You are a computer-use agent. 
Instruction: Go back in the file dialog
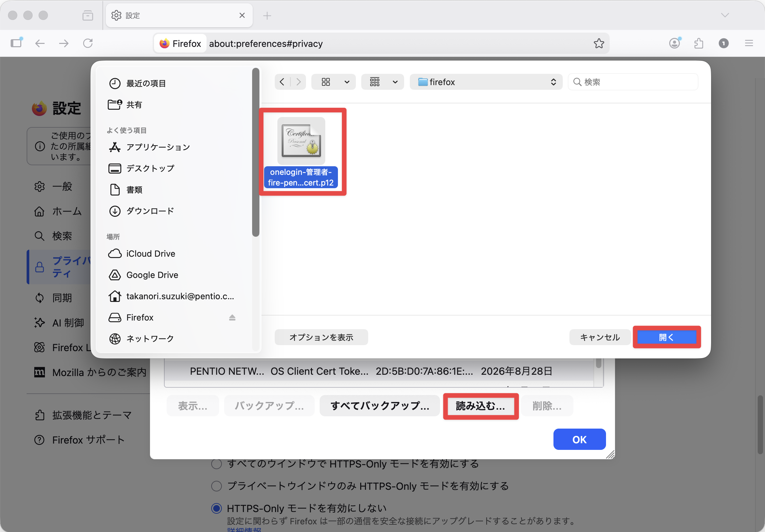pos(282,82)
